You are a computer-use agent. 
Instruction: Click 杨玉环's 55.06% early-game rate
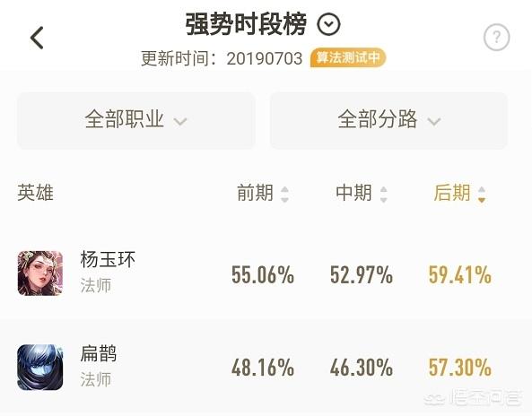[263, 274]
